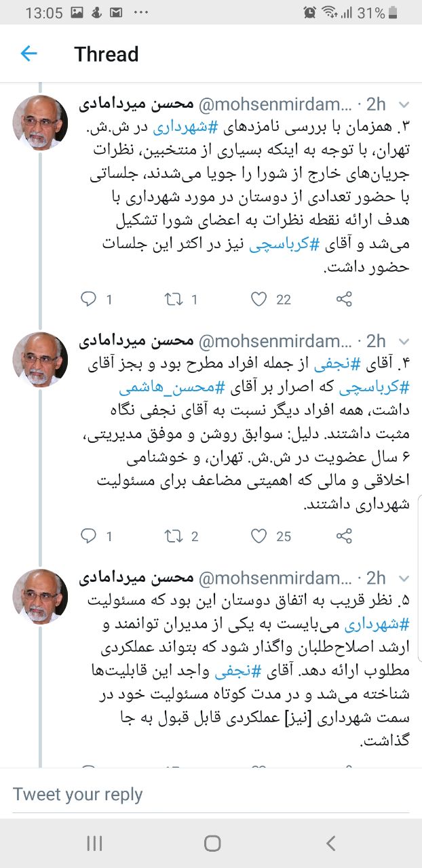The height and width of the screenshot is (868, 422).
Task: Tap the back arrow in Thread header
Action: [28, 54]
